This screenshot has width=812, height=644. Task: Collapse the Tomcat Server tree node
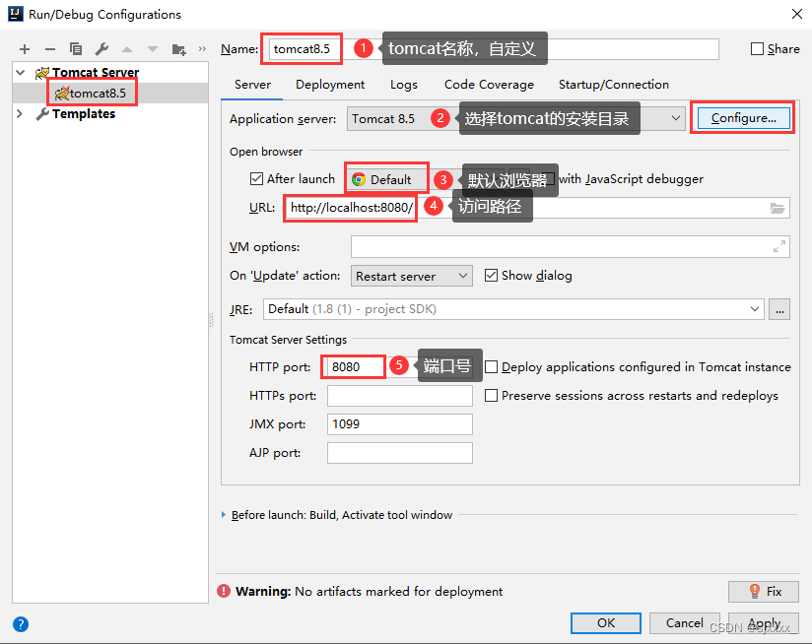tap(21, 73)
